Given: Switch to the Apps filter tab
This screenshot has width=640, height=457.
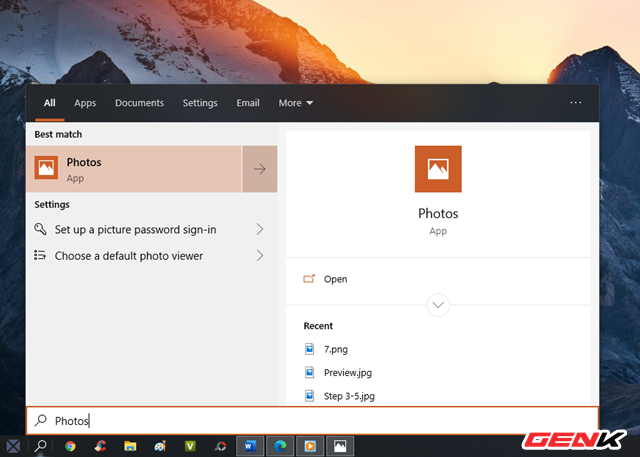Looking at the screenshot, I should (85, 103).
